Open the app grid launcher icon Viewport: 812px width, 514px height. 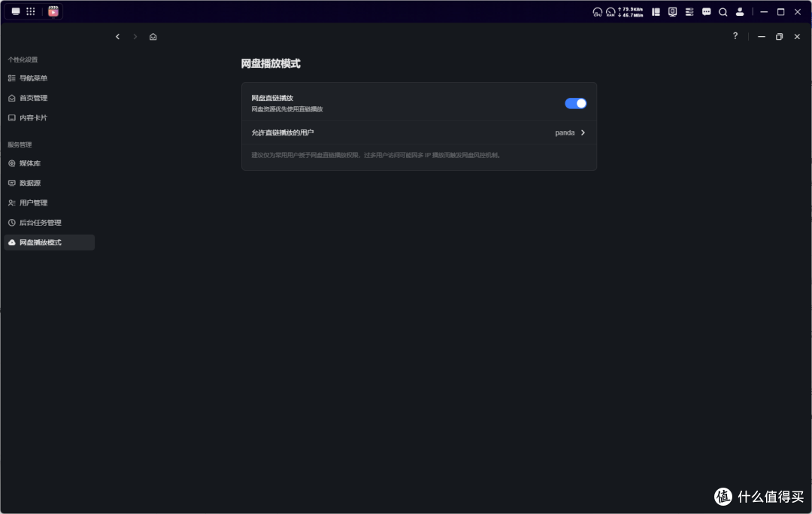(31, 11)
